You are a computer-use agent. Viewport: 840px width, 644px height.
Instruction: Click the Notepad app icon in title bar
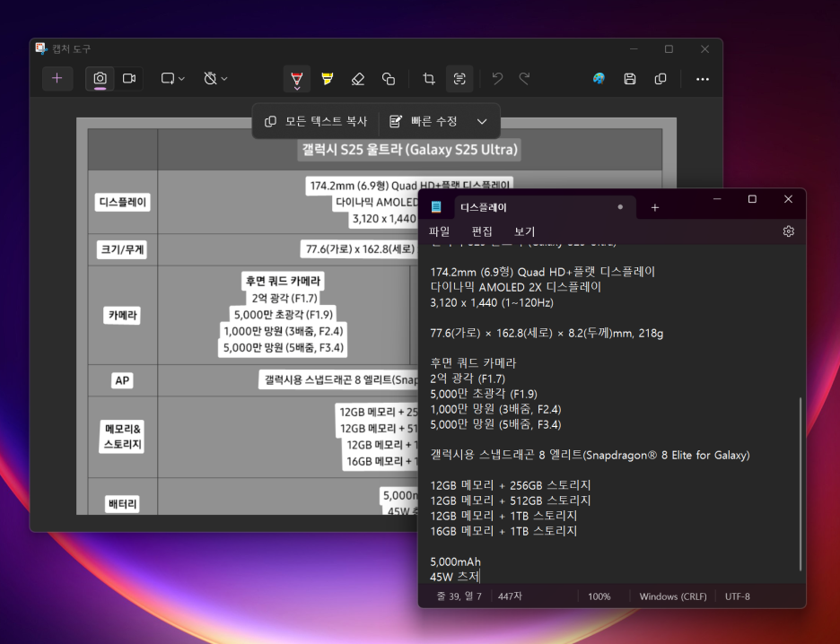pos(436,207)
